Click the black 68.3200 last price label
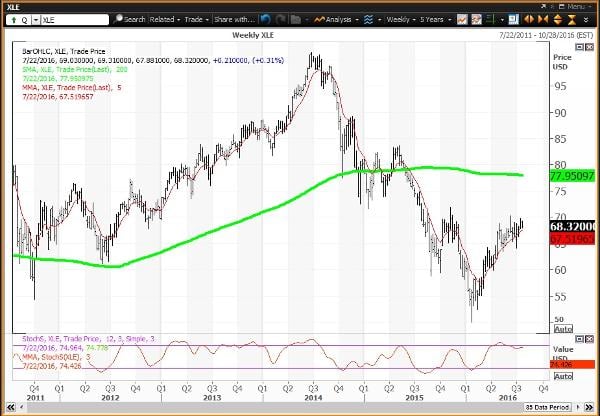This screenshot has height=416, width=600. [572, 227]
